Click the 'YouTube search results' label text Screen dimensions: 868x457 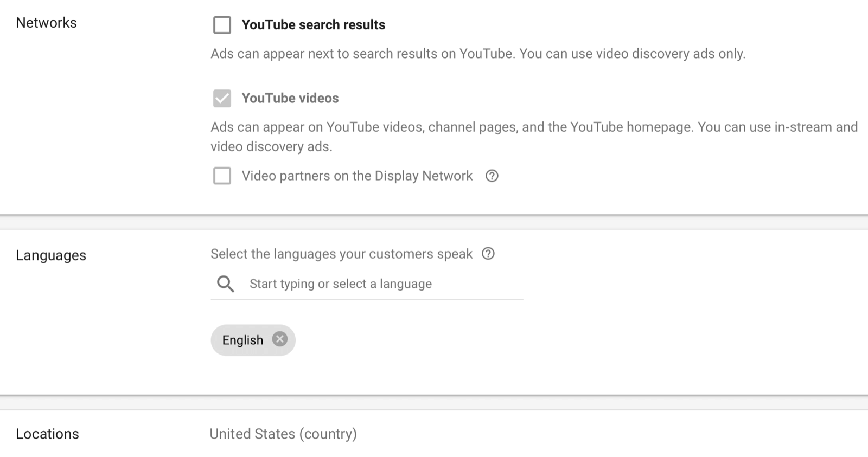coord(313,25)
